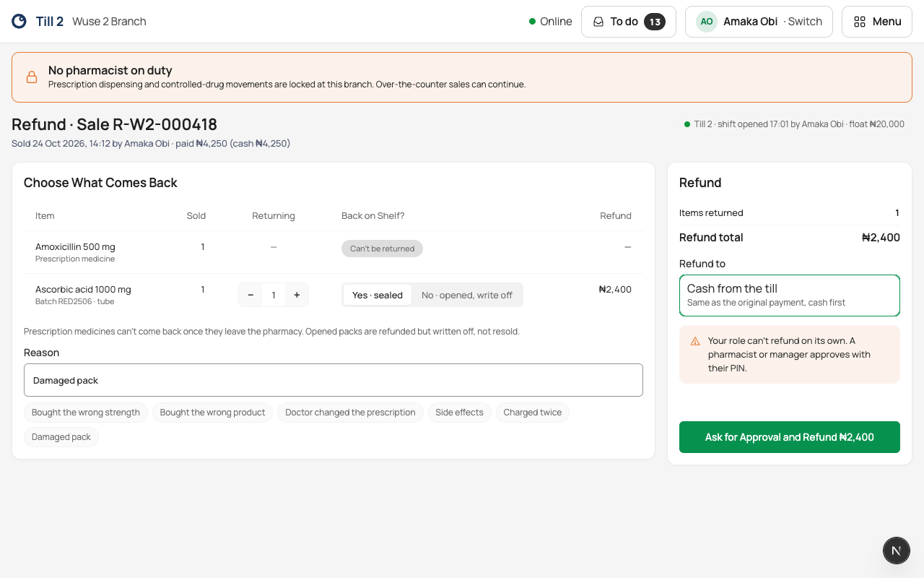Viewport: 924px width, 578px height.
Task: Click the round N badge icon
Action: [x=897, y=551]
